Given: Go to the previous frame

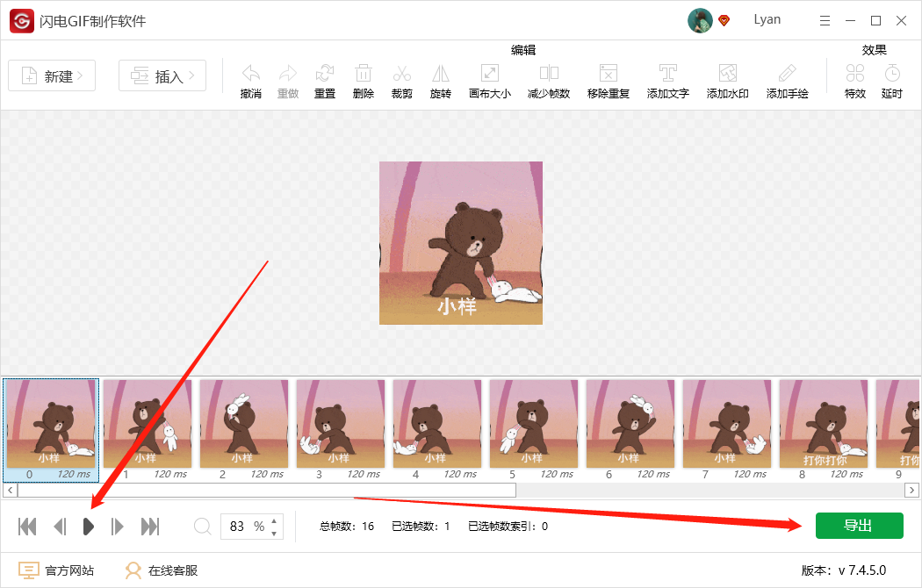Looking at the screenshot, I should 60,527.
